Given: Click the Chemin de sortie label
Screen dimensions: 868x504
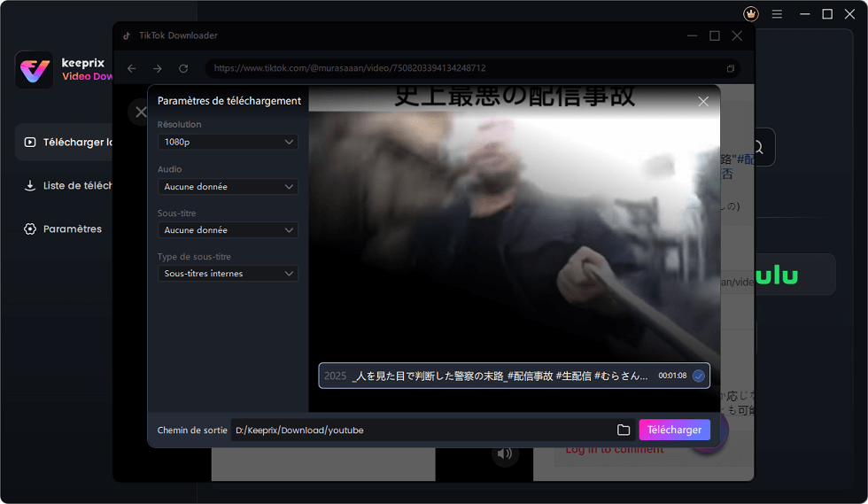Looking at the screenshot, I should tap(192, 430).
